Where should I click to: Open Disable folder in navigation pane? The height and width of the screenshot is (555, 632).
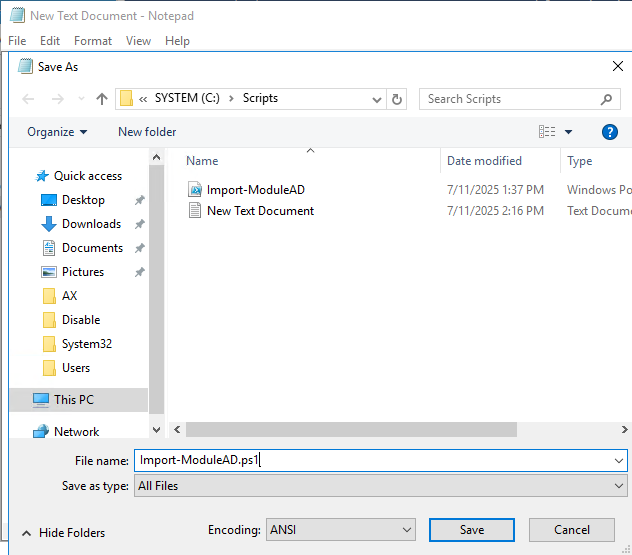81,320
